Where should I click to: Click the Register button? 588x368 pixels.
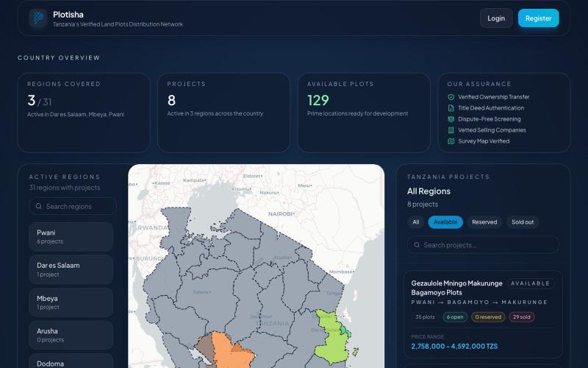(x=538, y=18)
